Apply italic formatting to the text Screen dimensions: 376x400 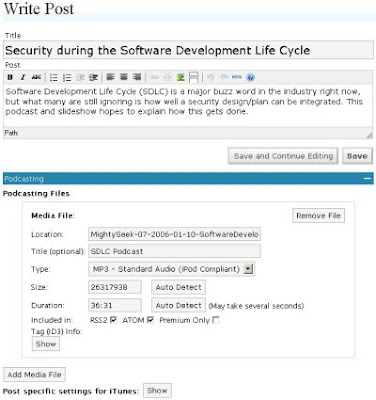click(x=23, y=77)
